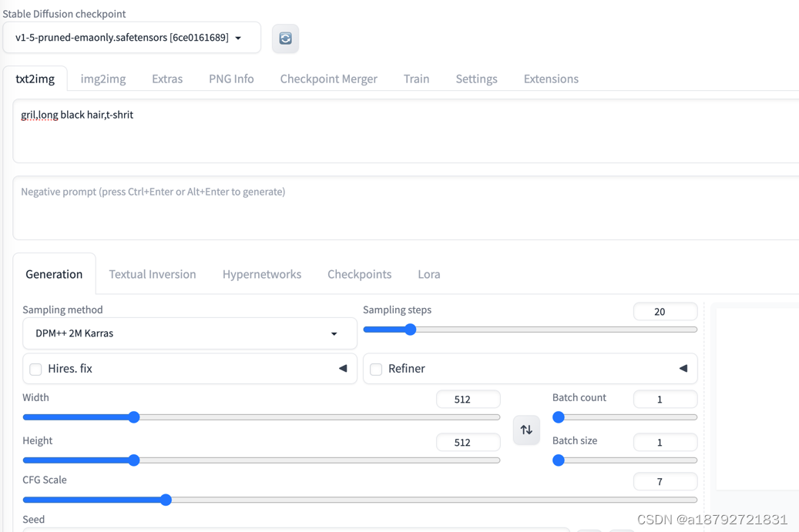Click the Batch size number field
This screenshot has width=799, height=532.
(665, 443)
